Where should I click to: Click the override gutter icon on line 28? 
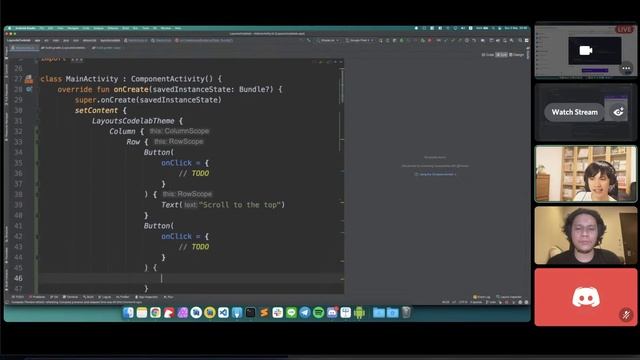tap(29, 89)
